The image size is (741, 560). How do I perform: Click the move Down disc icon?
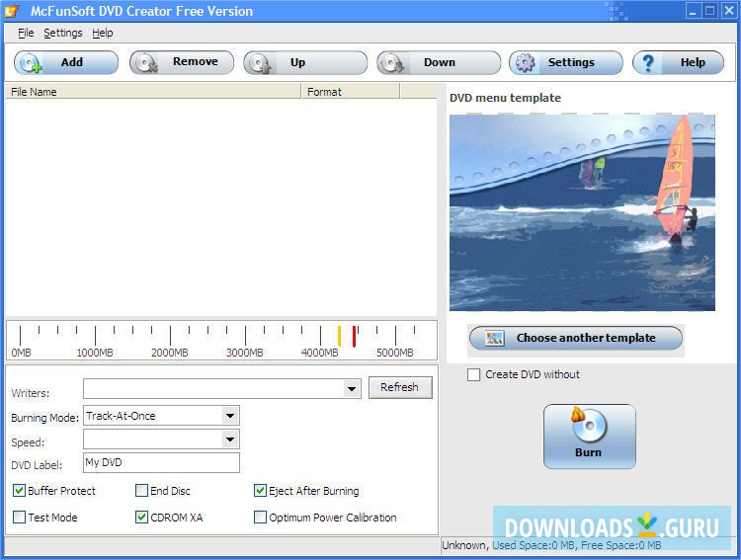coord(393,63)
